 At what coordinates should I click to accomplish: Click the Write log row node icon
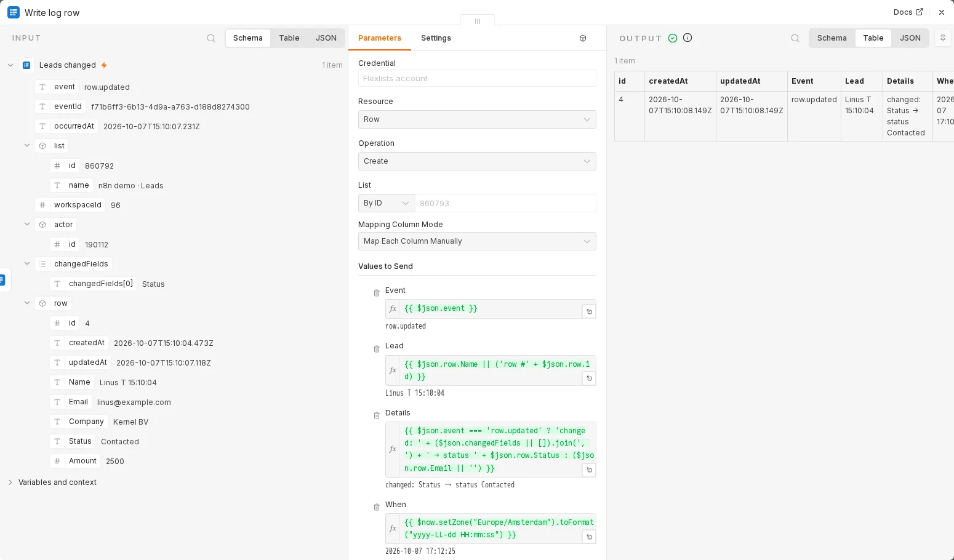[14, 12]
